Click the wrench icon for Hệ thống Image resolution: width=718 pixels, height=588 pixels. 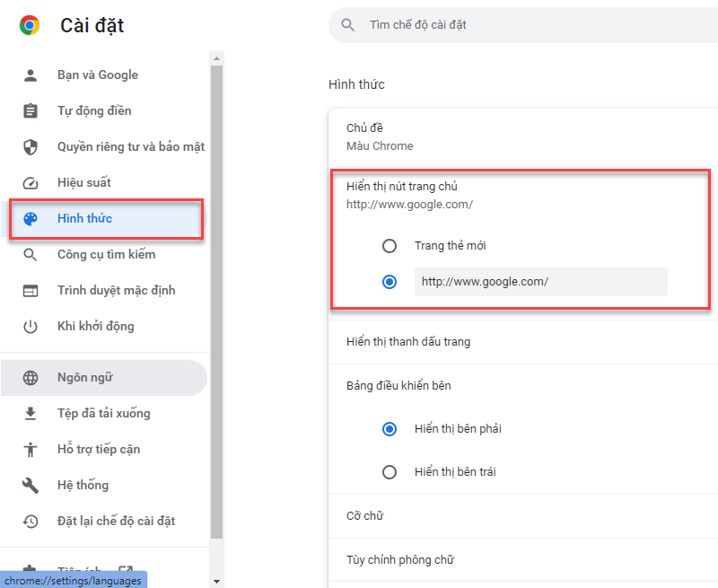pos(31,486)
